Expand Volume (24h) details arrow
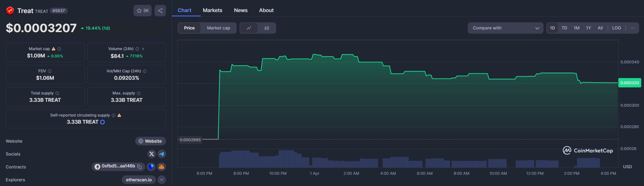This screenshot has height=186, width=644. point(143,49)
